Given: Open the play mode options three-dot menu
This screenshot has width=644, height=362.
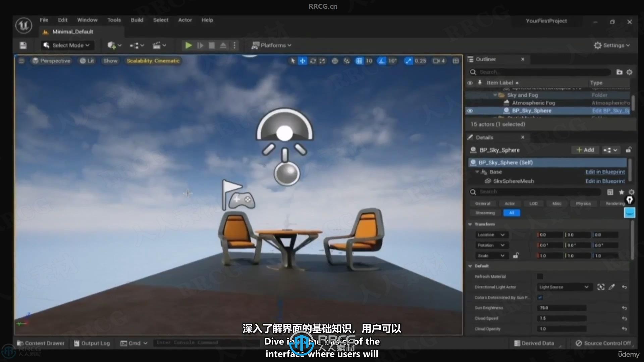Looking at the screenshot, I should click(234, 45).
